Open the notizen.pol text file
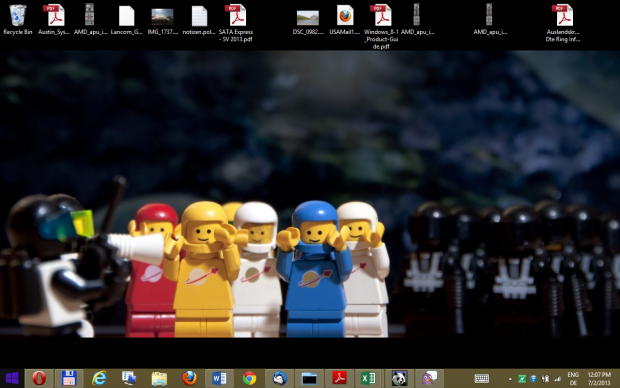The image size is (620, 388). 199,20
